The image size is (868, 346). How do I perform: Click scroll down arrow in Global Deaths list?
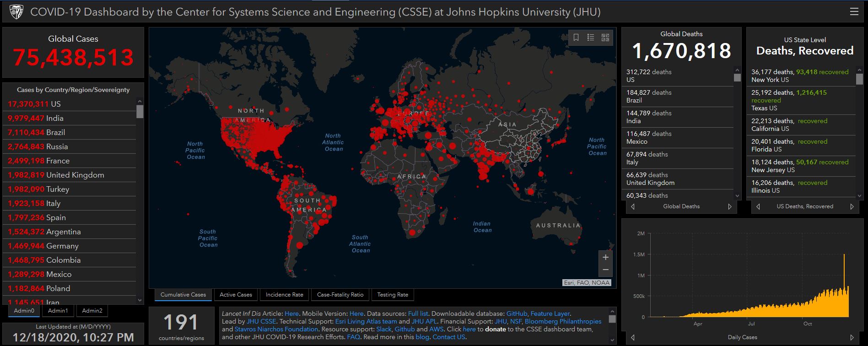coord(737,196)
